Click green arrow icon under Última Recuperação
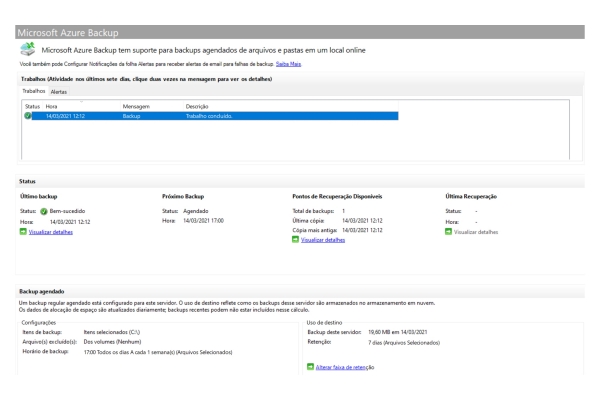This screenshot has height=400, width=600. pyautogui.click(x=448, y=232)
